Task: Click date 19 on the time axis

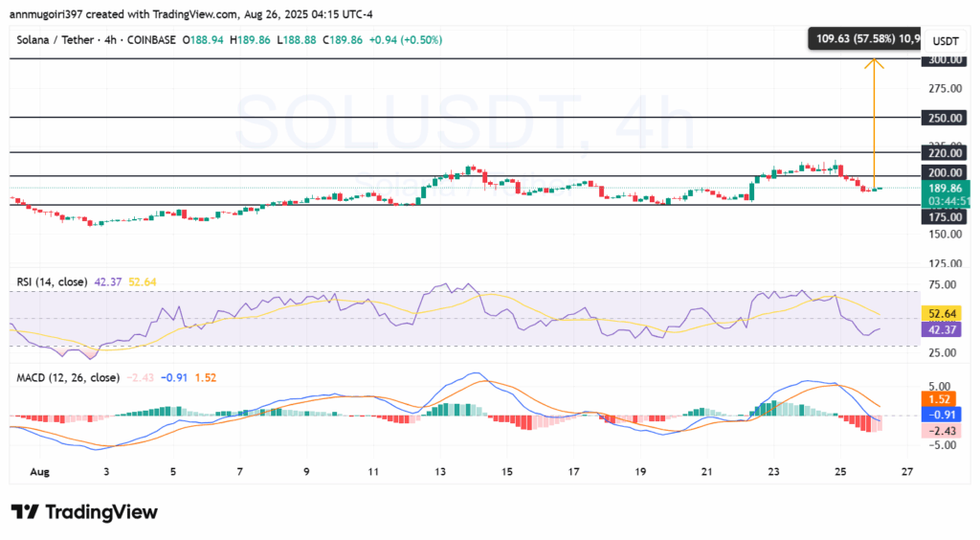Action: 640,472
